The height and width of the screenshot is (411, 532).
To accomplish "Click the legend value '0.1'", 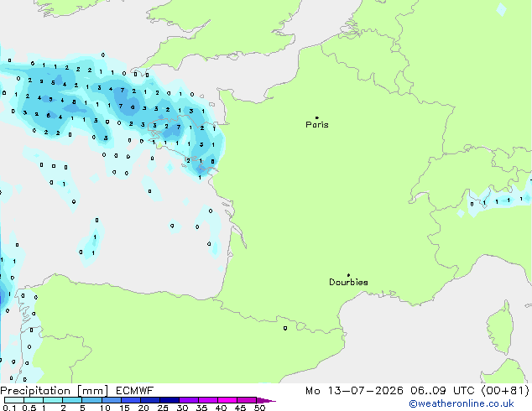I will tap(9, 408).
